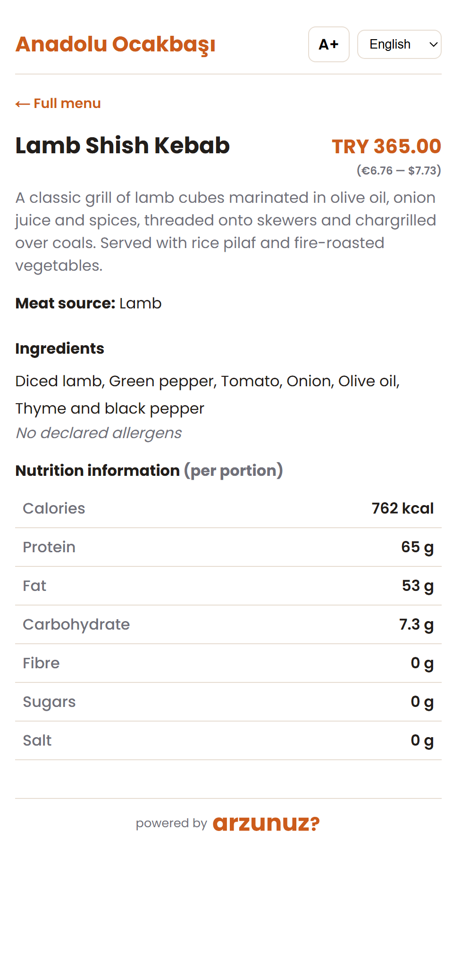Click the Protein nutrition row
The height and width of the screenshot is (980, 453).
228,547
